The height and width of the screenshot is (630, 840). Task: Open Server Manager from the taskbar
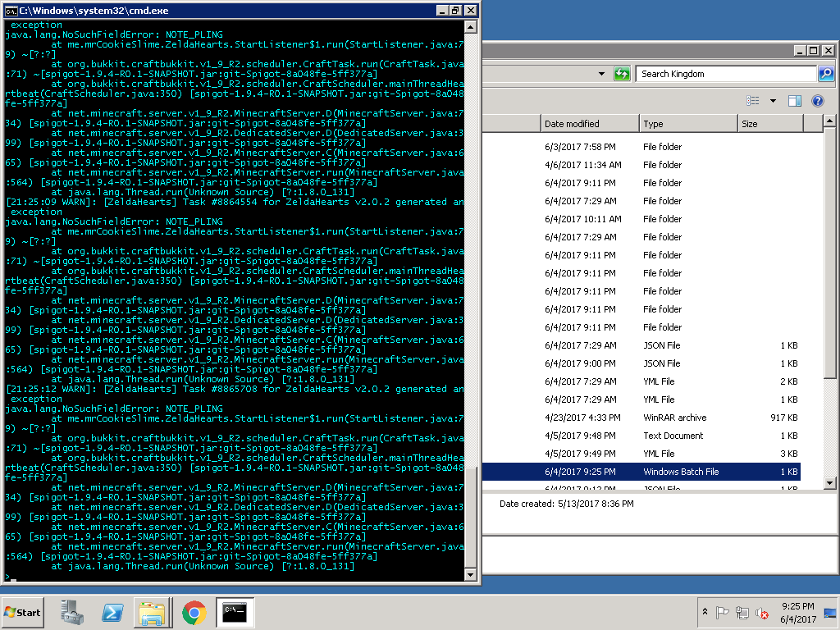tap(72, 612)
